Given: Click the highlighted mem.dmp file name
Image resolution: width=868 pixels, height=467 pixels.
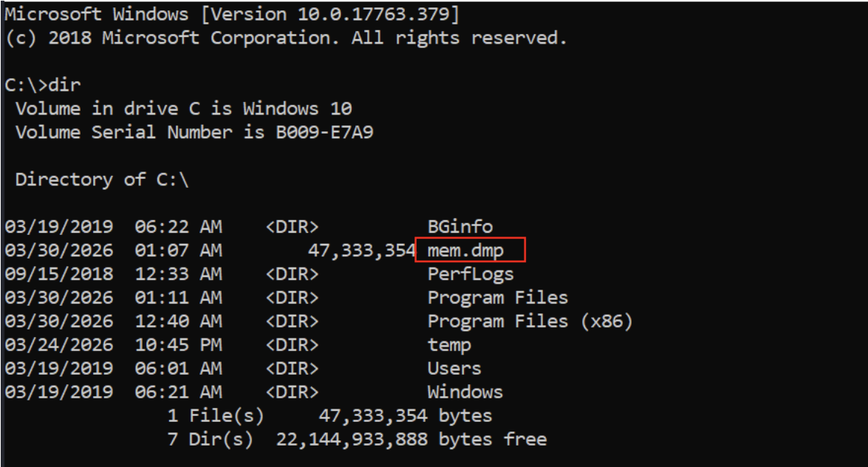Looking at the screenshot, I should (466, 250).
